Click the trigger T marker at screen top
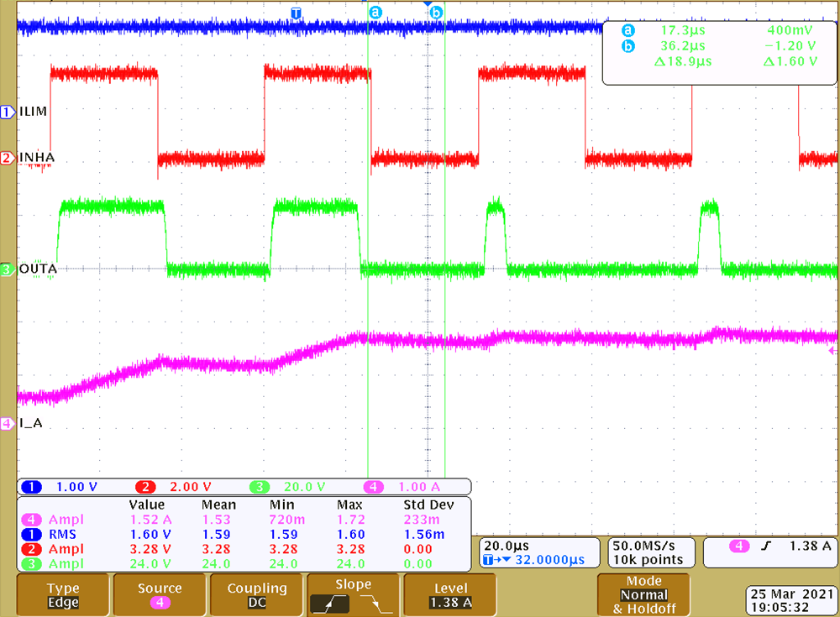 tap(295, 13)
